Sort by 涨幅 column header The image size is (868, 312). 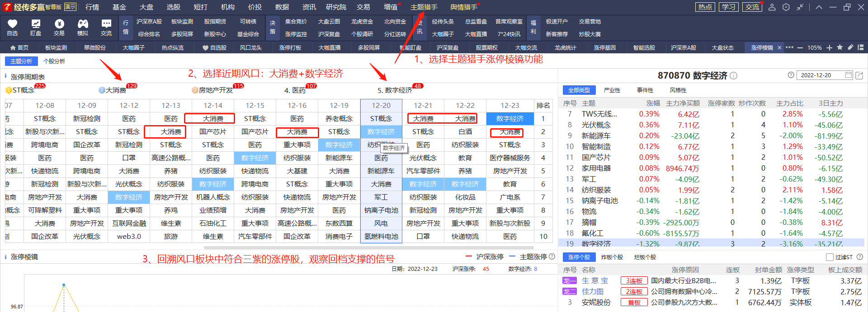click(x=653, y=103)
